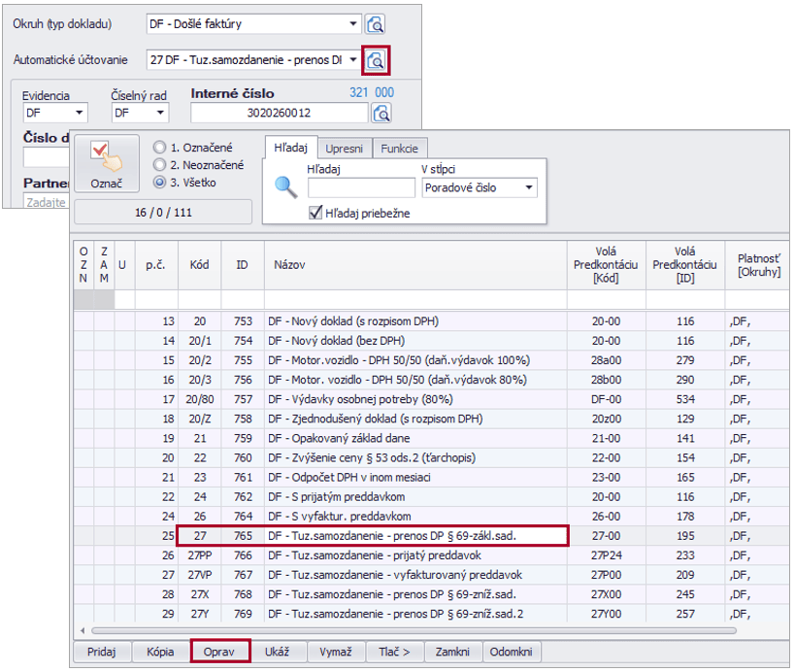This screenshot has width=795, height=672.
Task: Click lookup icon next to Okruh field
Action: (x=376, y=24)
